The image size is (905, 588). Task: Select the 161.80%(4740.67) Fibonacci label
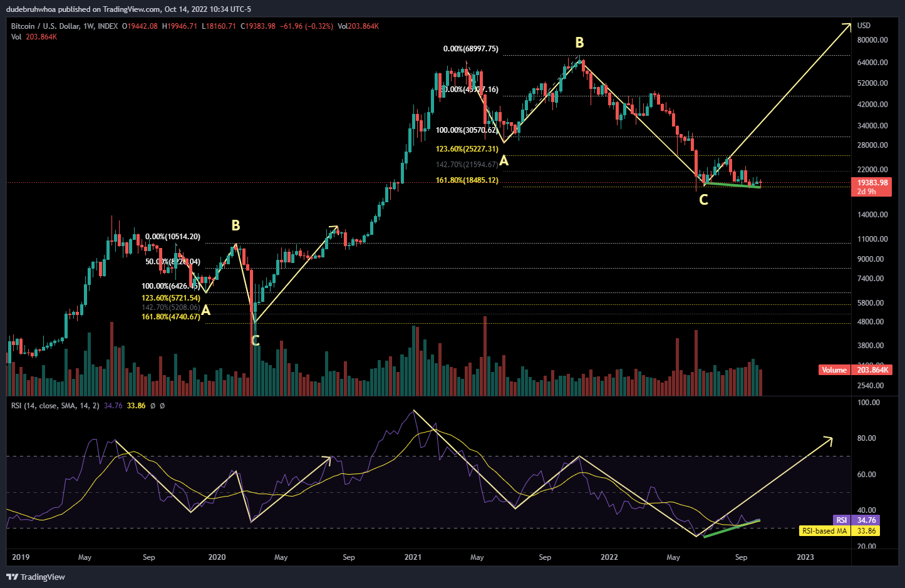[x=171, y=317]
